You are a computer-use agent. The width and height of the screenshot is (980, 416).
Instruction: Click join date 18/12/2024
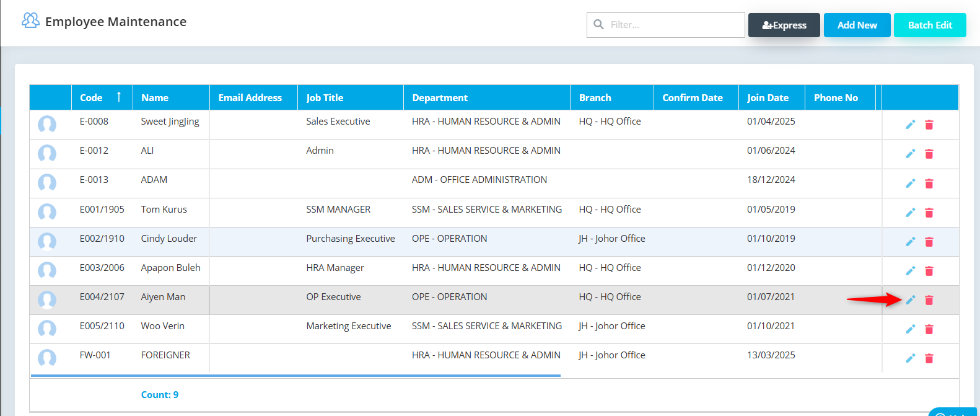(771, 180)
